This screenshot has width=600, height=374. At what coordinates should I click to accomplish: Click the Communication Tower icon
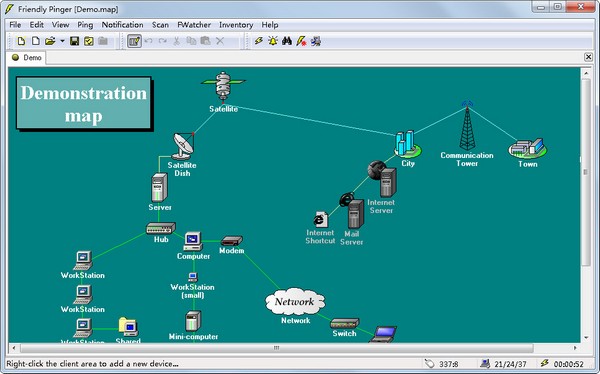click(467, 126)
